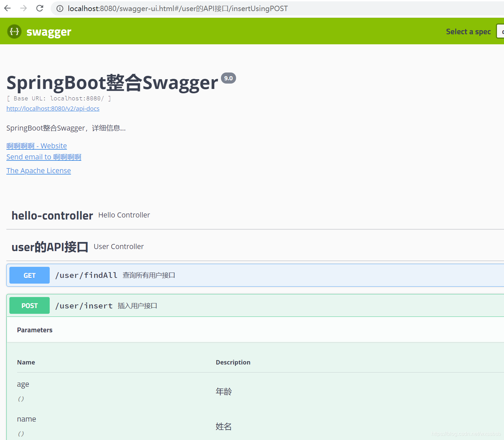Click the 姓名 description text

[x=224, y=426]
